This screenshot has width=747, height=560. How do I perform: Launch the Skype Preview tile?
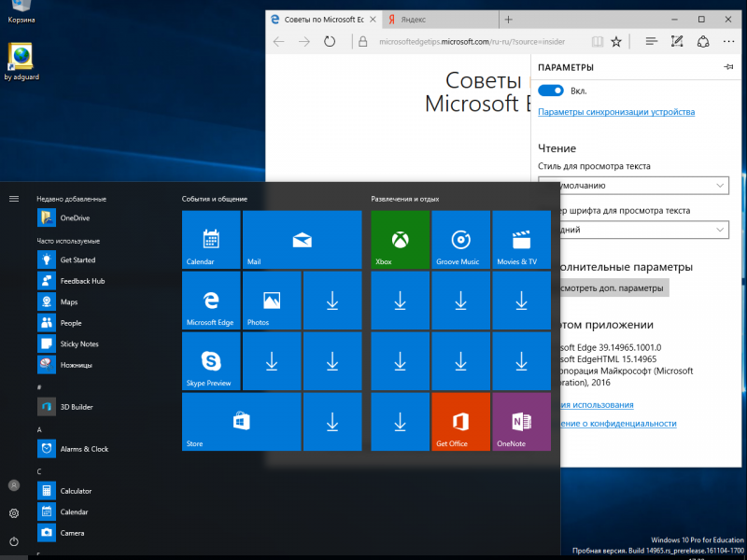(x=211, y=361)
